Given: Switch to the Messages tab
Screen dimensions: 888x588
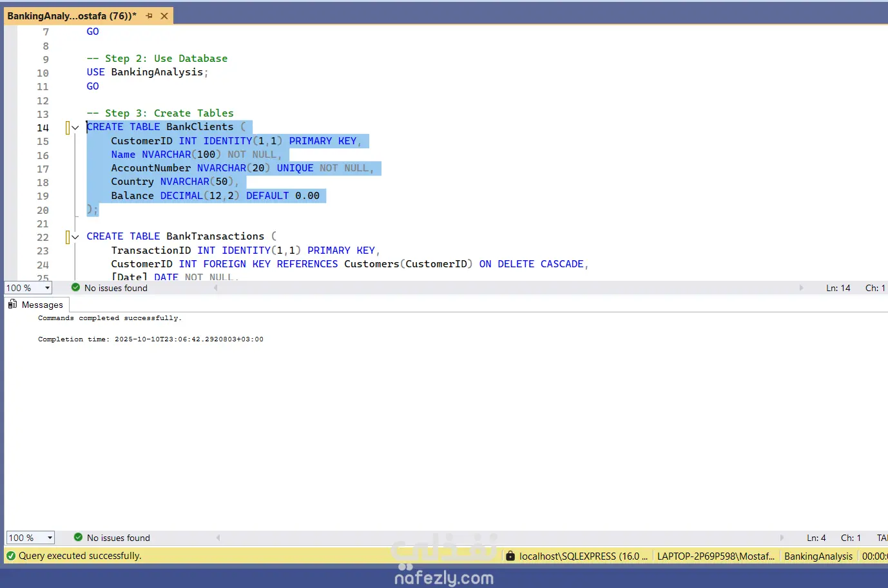Looking at the screenshot, I should click(x=35, y=305).
